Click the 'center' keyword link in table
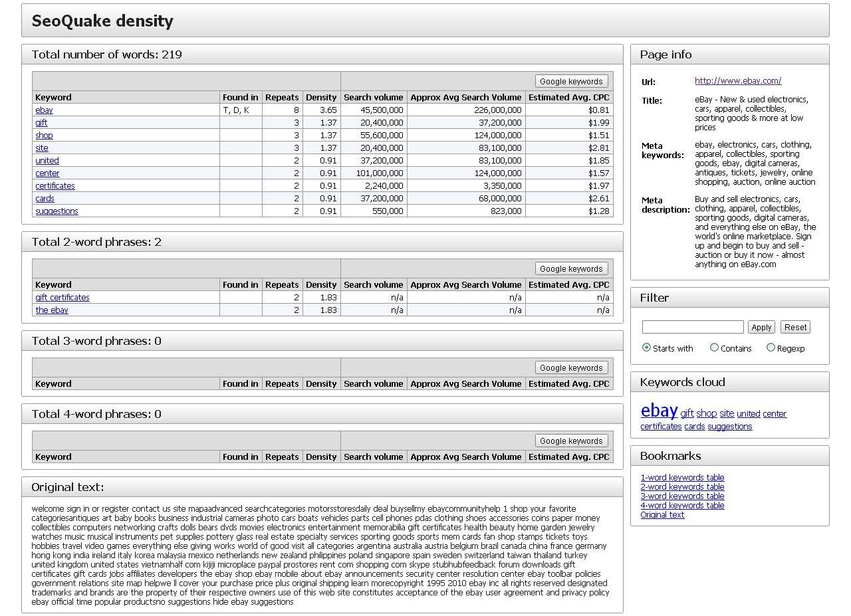This screenshot has height=616, width=851. pos(47,173)
